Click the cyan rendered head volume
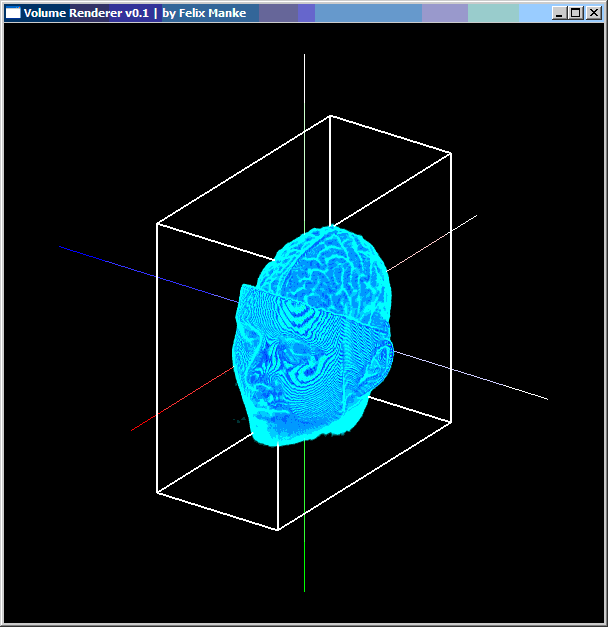608x627 pixels. point(312,336)
